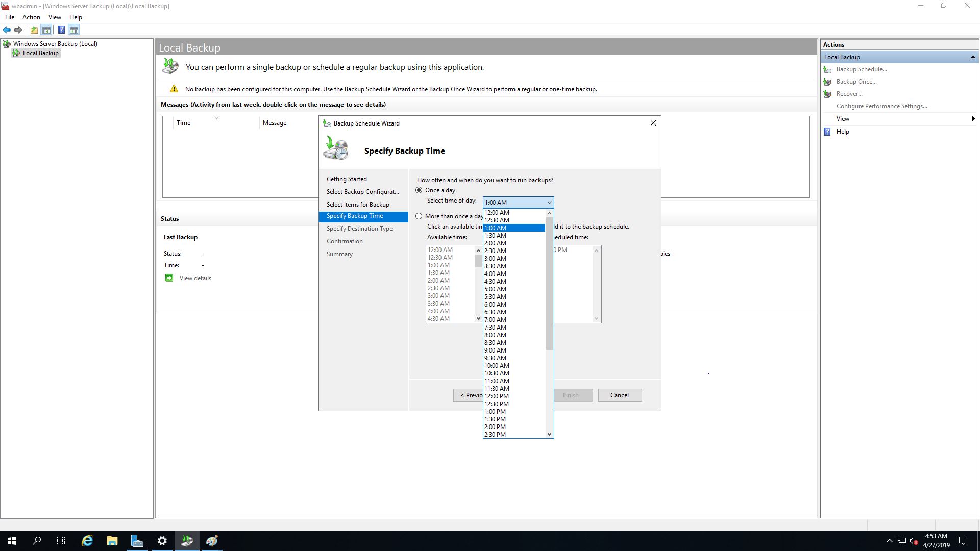Click the Cancel button in wizard

[620, 395]
